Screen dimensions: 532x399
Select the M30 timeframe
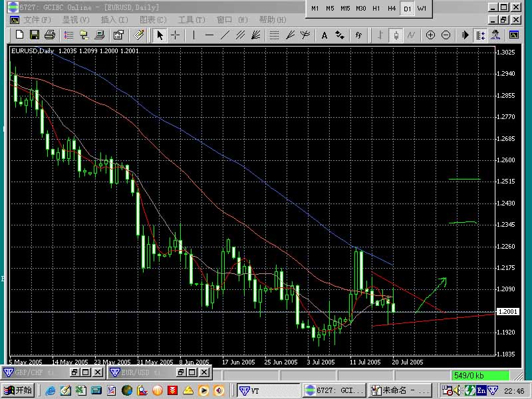(x=361, y=9)
